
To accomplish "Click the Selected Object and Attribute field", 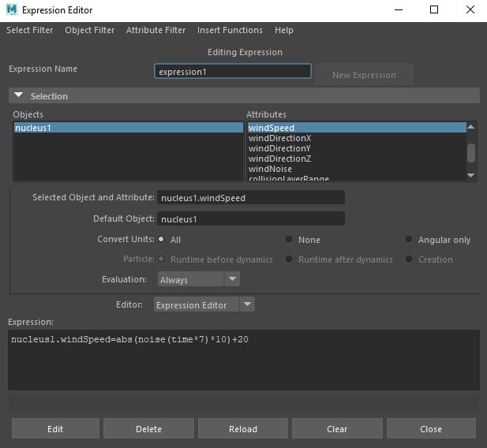I will pyautogui.click(x=251, y=197).
